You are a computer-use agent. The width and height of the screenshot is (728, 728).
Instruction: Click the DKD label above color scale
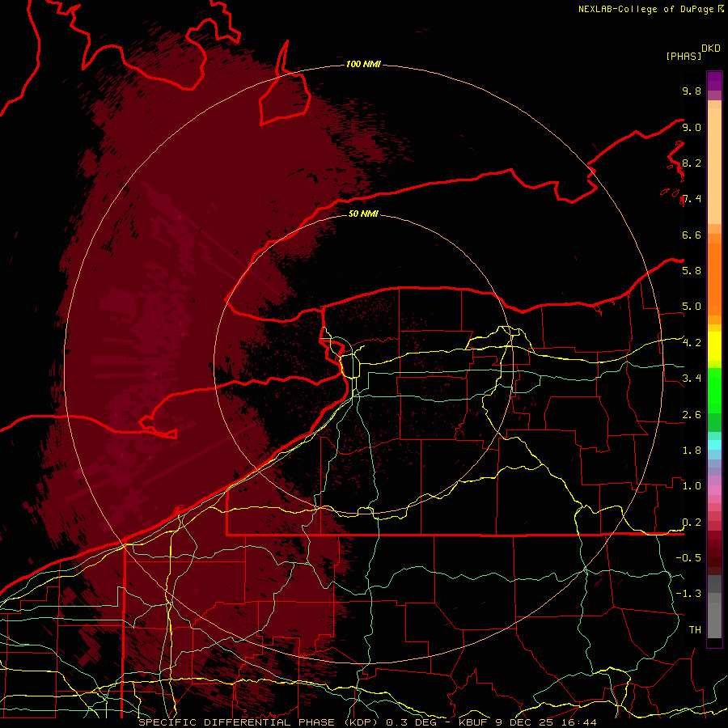710,49
